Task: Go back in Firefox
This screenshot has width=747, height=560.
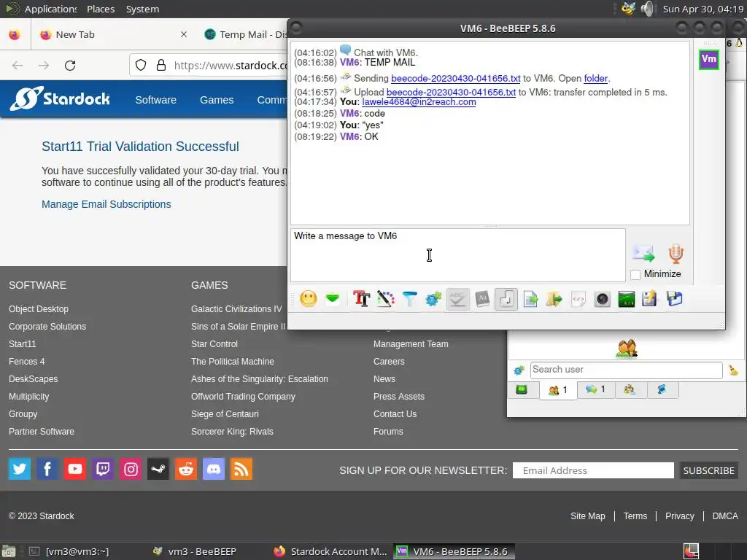Action: [x=18, y=65]
